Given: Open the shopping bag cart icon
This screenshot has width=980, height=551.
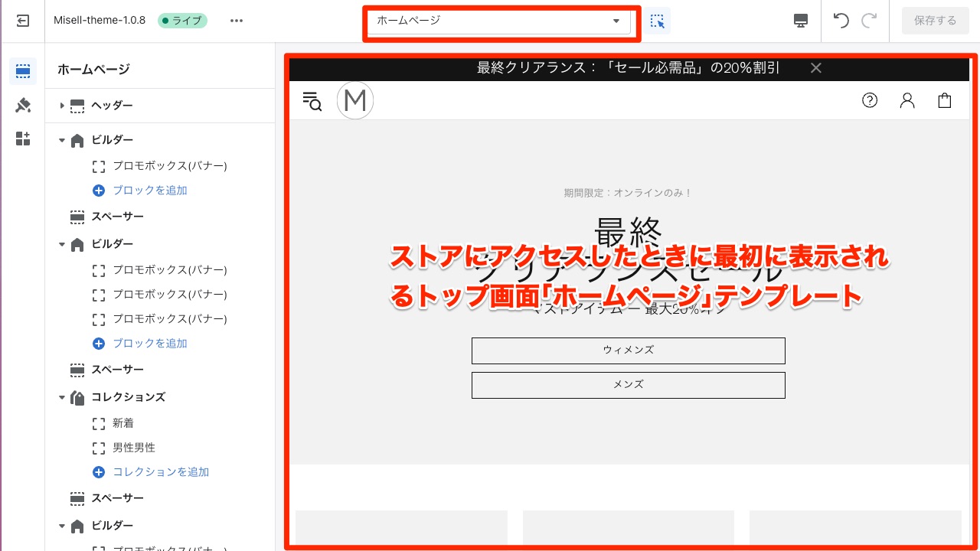Looking at the screenshot, I should [x=945, y=100].
